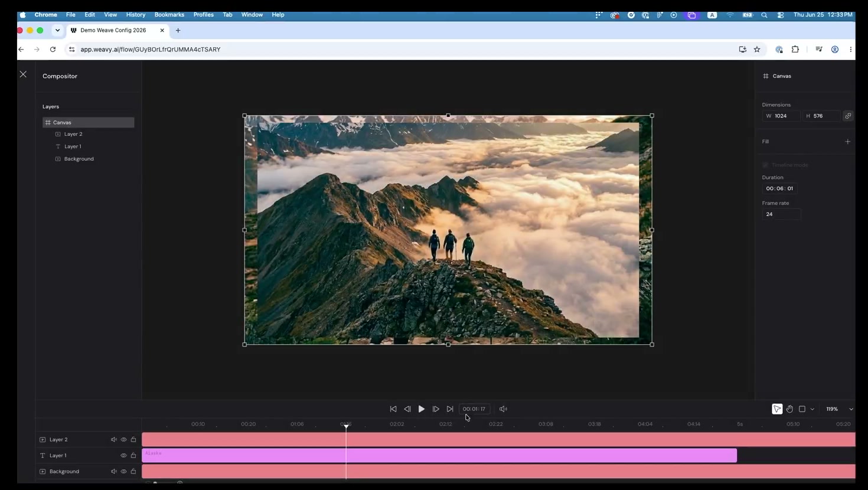Select the hand pan tool
The width and height of the screenshot is (868, 490).
[x=789, y=409]
